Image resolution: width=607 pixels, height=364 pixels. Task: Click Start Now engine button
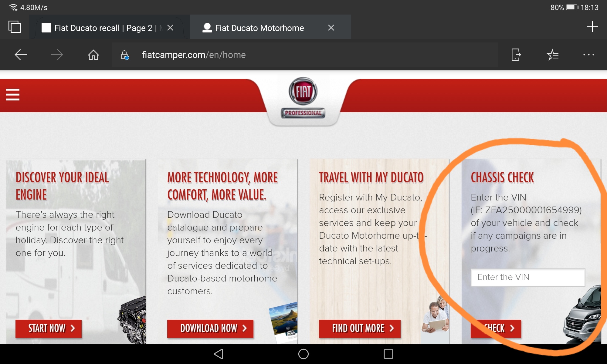pos(49,329)
